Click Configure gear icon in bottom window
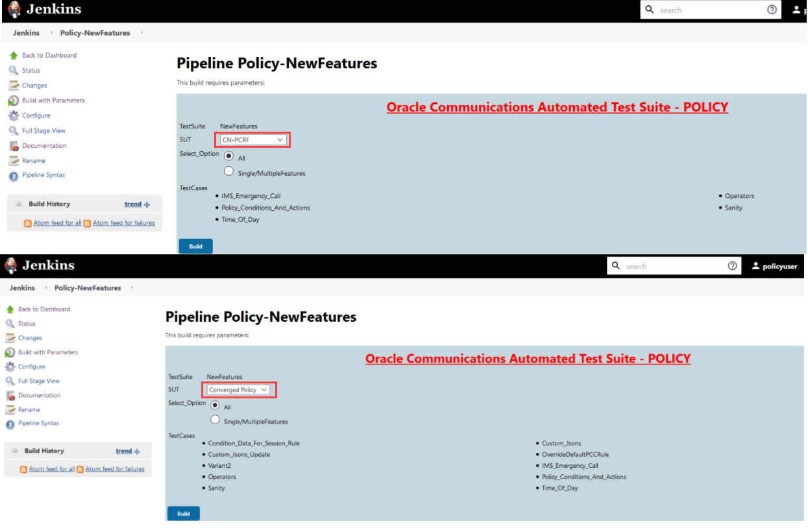Viewport: 808px width, 532px height. click(x=10, y=367)
